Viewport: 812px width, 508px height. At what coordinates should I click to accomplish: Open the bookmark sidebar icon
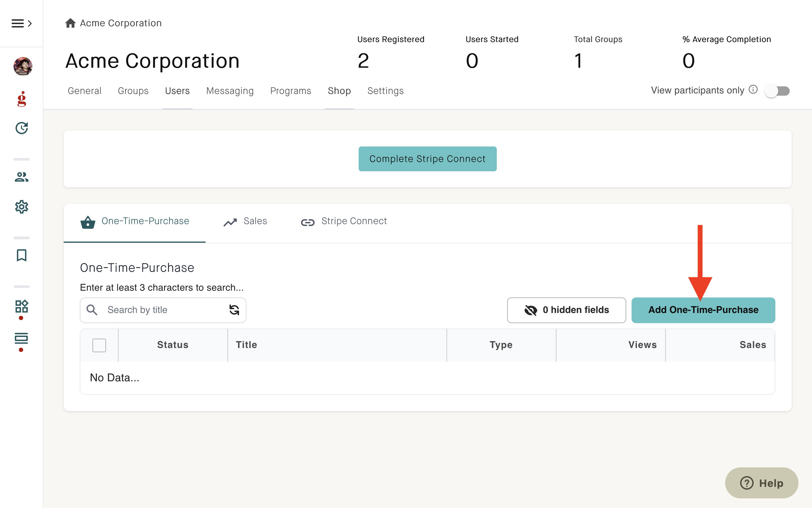(x=22, y=255)
